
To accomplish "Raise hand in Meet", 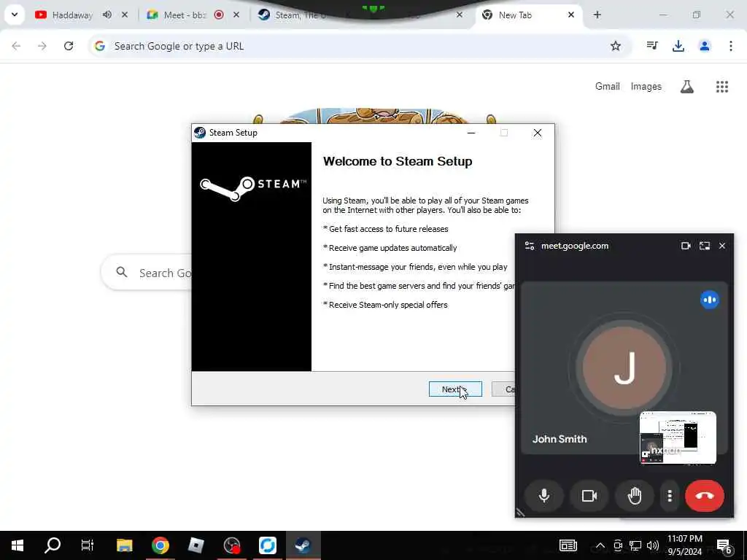I will coord(635,496).
